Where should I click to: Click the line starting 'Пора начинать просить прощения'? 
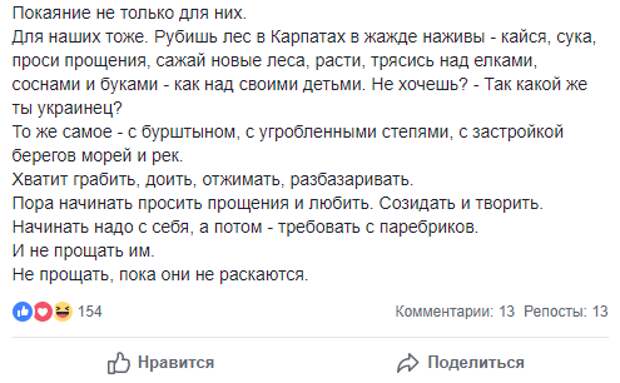278,203
